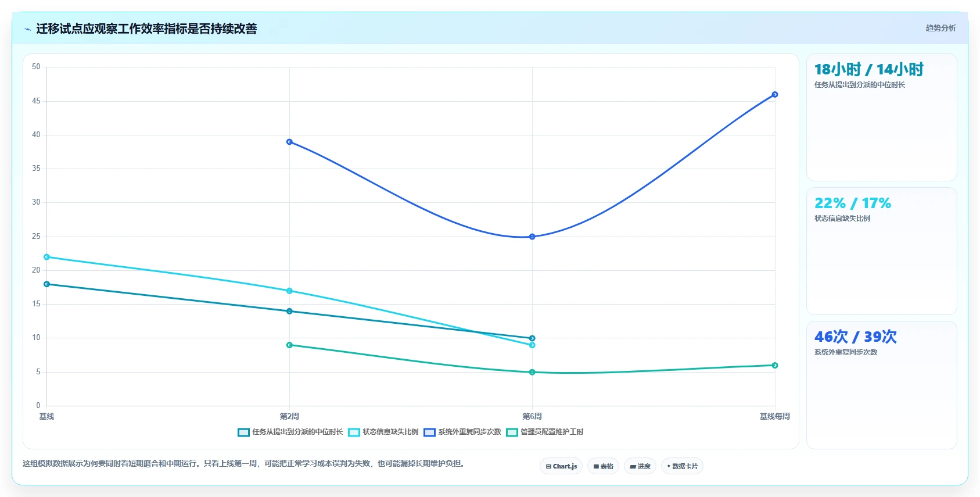The width and height of the screenshot is (980, 497).
Task: Click the 46次 / 39次 stat value
Action: pos(856,337)
